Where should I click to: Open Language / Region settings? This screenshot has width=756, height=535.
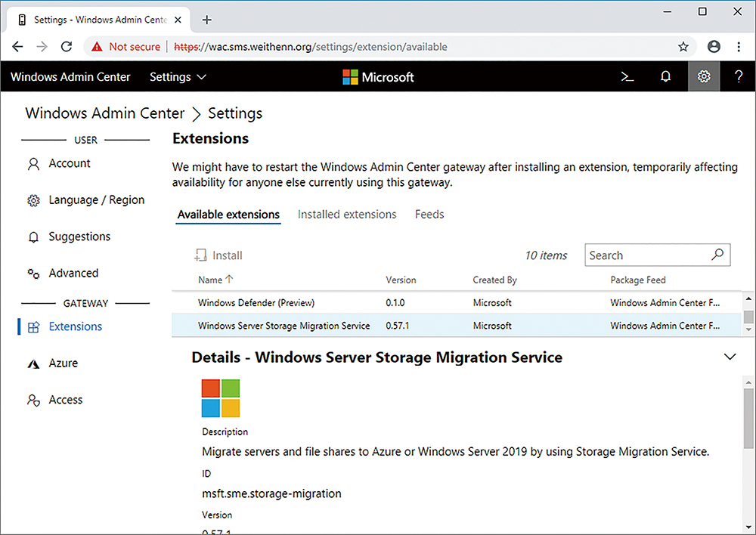[x=97, y=200]
